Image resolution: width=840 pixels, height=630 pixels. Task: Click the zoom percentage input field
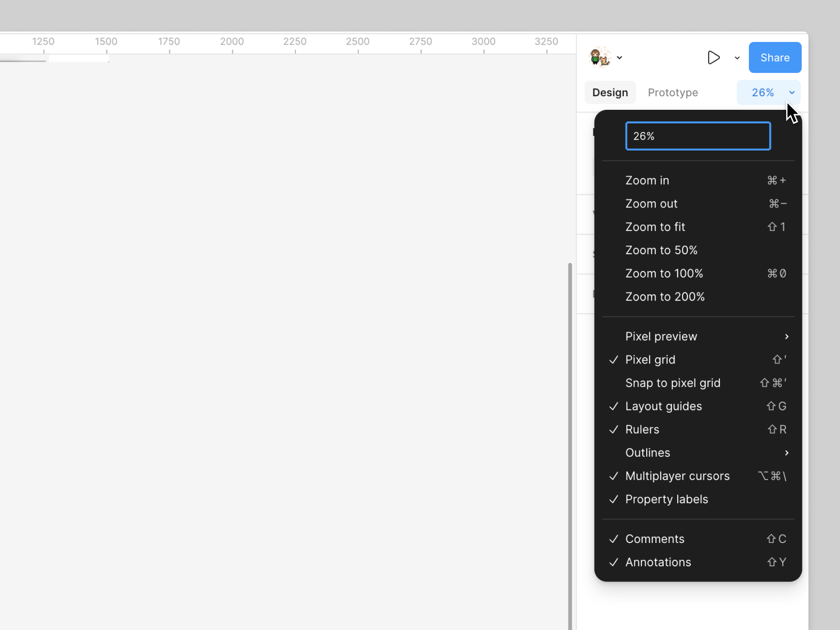pyautogui.click(x=698, y=136)
